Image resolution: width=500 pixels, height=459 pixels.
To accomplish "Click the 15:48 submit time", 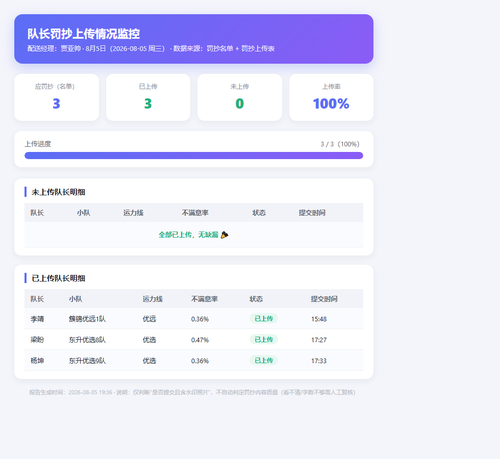I will 319,319.
